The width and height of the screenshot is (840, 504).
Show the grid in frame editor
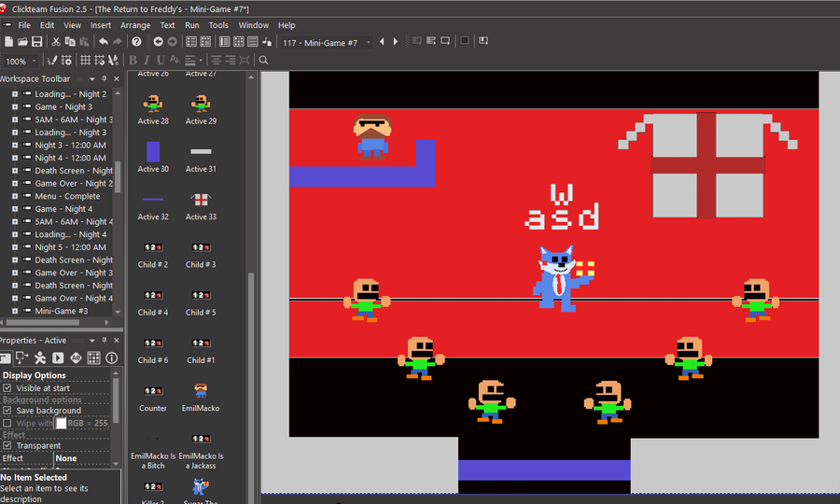point(85,61)
